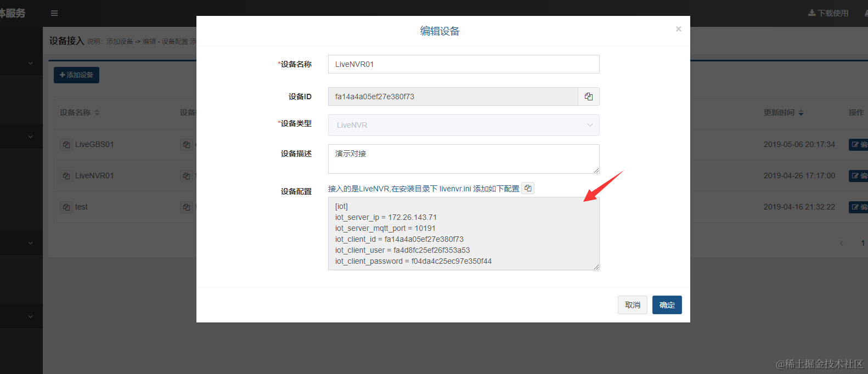This screenshot has height=374, width=868.
Task: Edit button for the 2019-04-26 row
Action: point(859,176)
